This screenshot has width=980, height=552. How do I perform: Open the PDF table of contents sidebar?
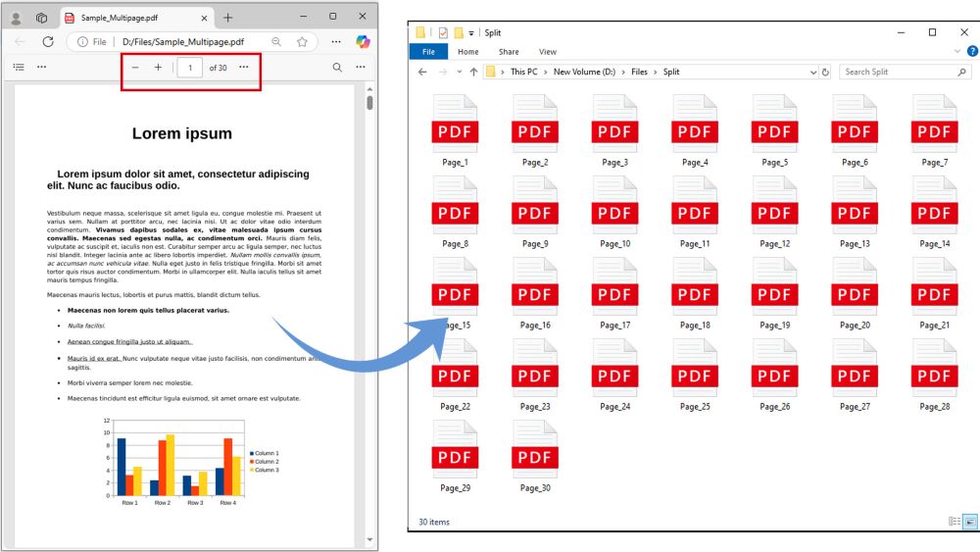18,68
